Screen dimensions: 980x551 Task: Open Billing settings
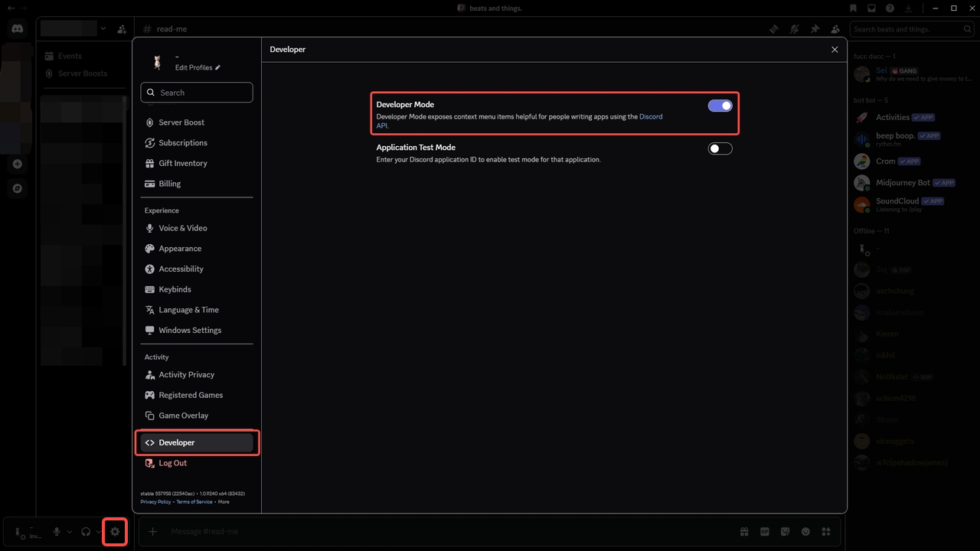[x=197, y=184]
